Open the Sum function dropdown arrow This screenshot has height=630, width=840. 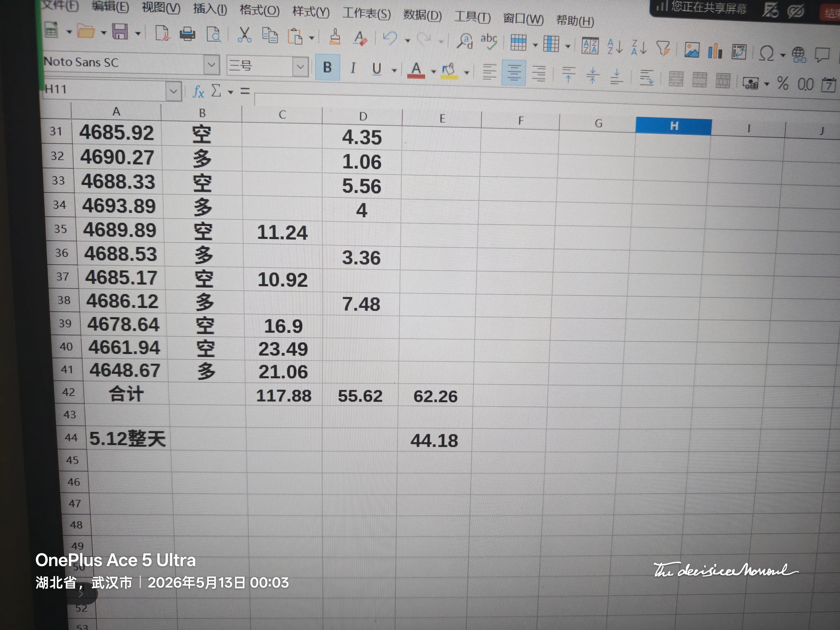pyautogui.click(x=230, y=92)
